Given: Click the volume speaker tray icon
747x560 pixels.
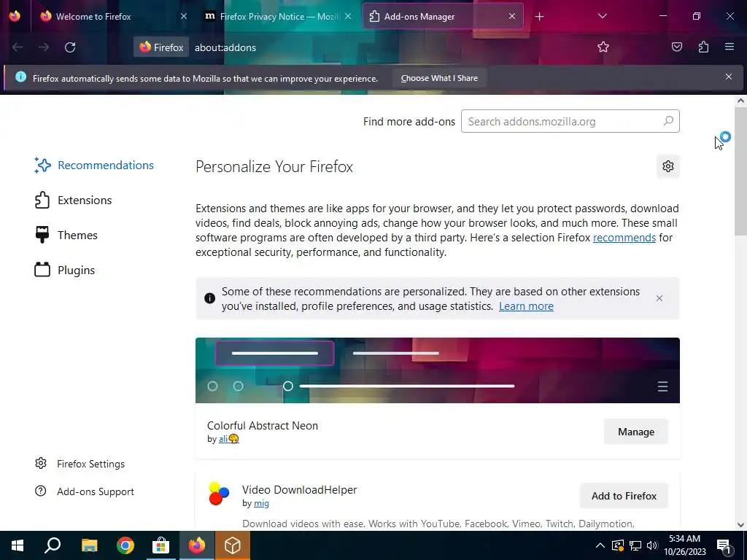Looking at the screenshot, I should [x=652, y=545].
